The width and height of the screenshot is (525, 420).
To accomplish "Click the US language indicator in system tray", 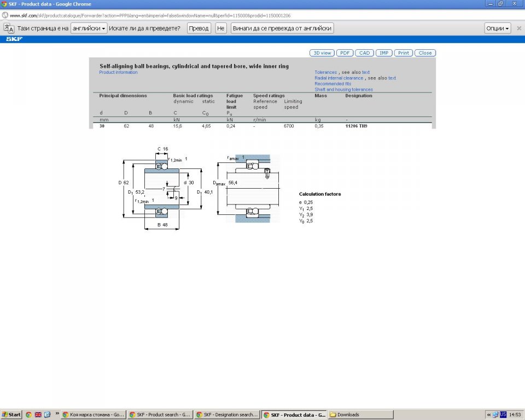I will (x=503, y=415).
